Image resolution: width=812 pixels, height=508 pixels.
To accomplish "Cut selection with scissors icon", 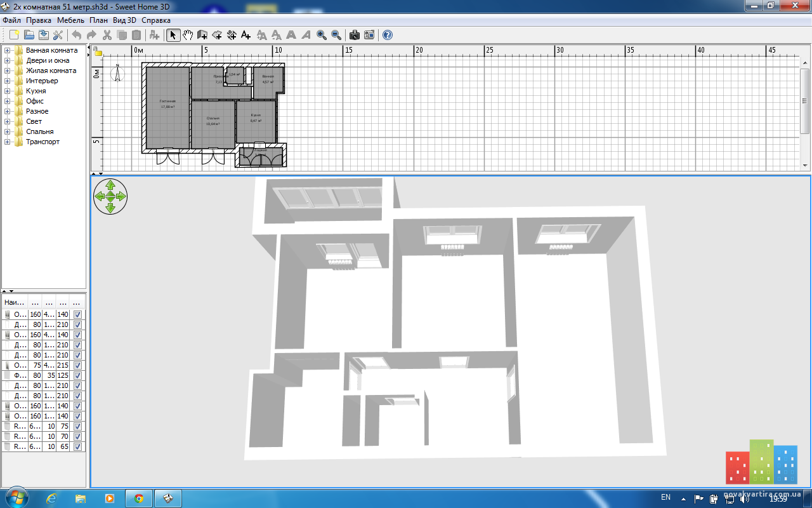I will click(x=107, y=35).
